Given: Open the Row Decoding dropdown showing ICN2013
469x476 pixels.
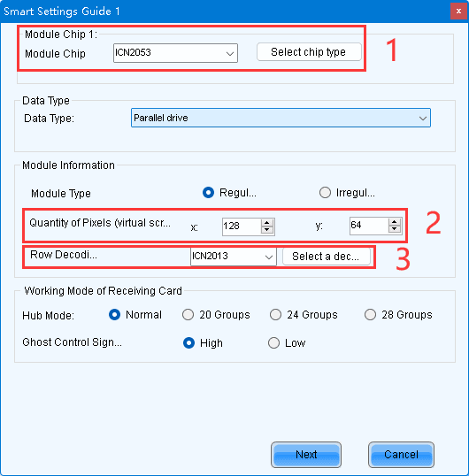Looking at the screenshot, I should [x=233, y=257].
